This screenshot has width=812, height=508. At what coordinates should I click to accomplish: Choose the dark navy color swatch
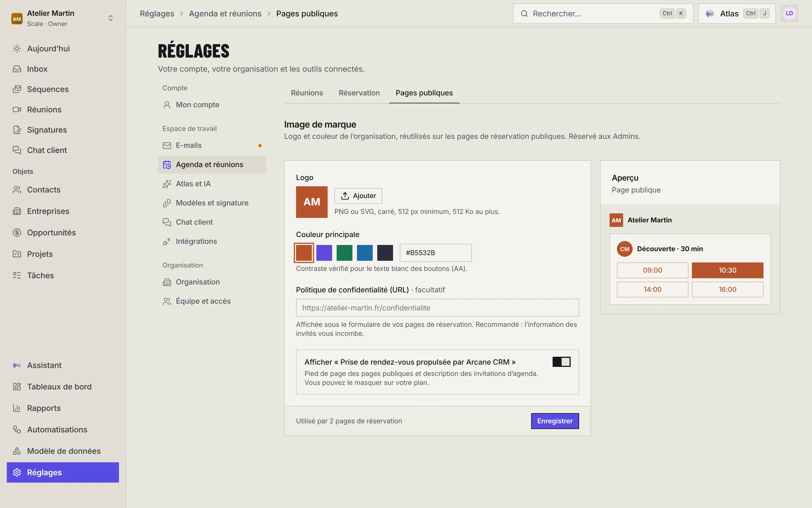coord(385,253)
